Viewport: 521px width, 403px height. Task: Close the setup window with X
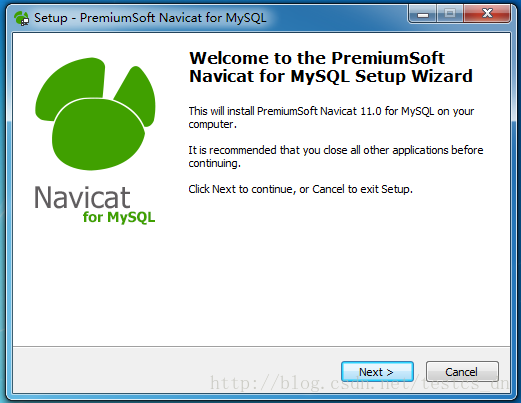pos(487,14)
